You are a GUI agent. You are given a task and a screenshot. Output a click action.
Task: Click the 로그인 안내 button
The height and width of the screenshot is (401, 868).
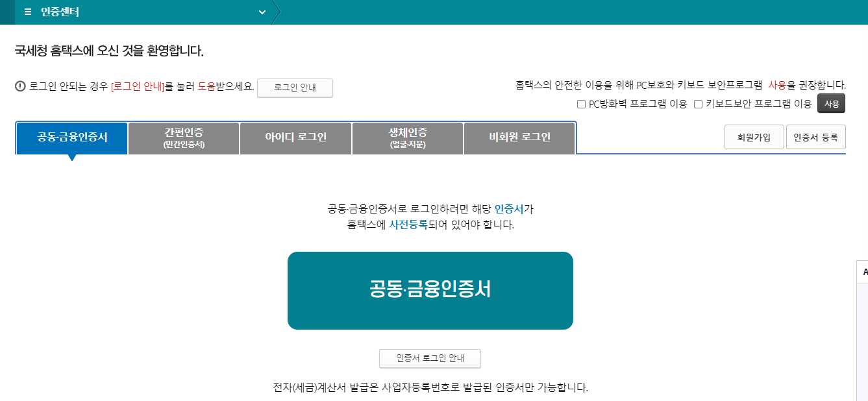(x=295, y=88)
